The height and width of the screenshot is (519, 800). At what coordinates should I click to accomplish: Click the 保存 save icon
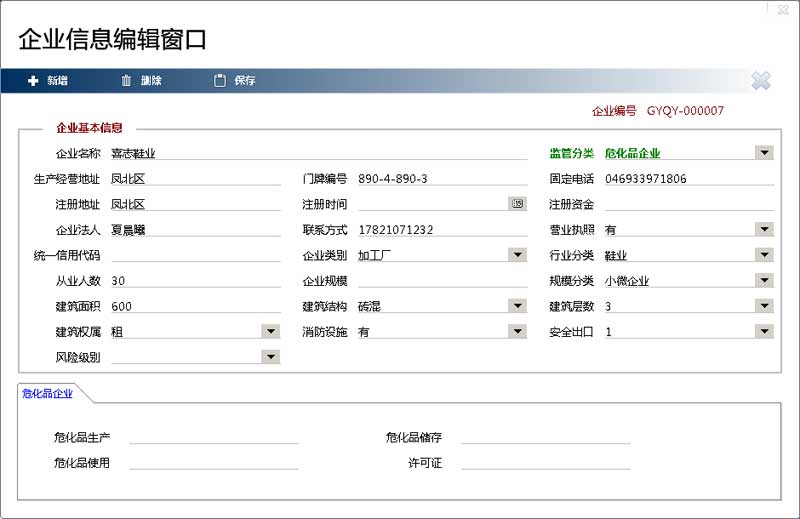coord(220,80)
